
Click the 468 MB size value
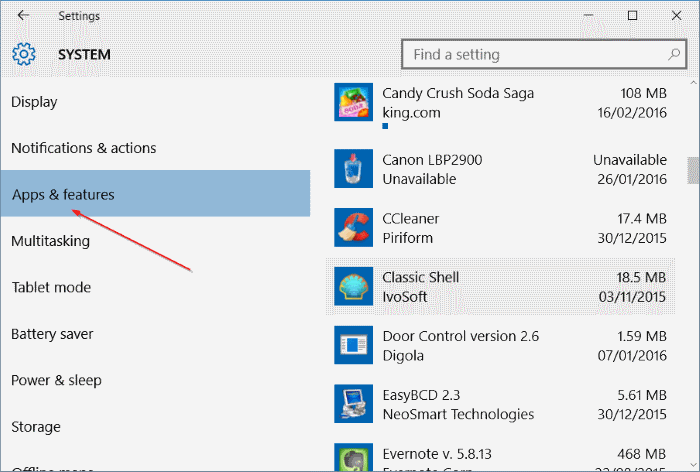pyautogui.click(x=642, y=454)
